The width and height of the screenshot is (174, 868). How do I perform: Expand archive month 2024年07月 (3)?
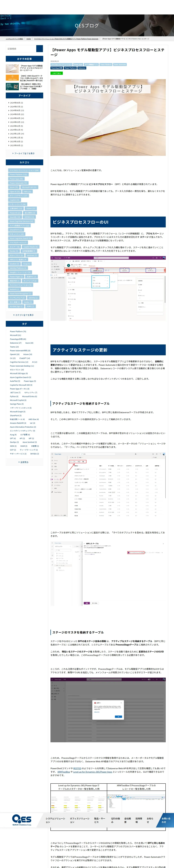pos(17,106)
